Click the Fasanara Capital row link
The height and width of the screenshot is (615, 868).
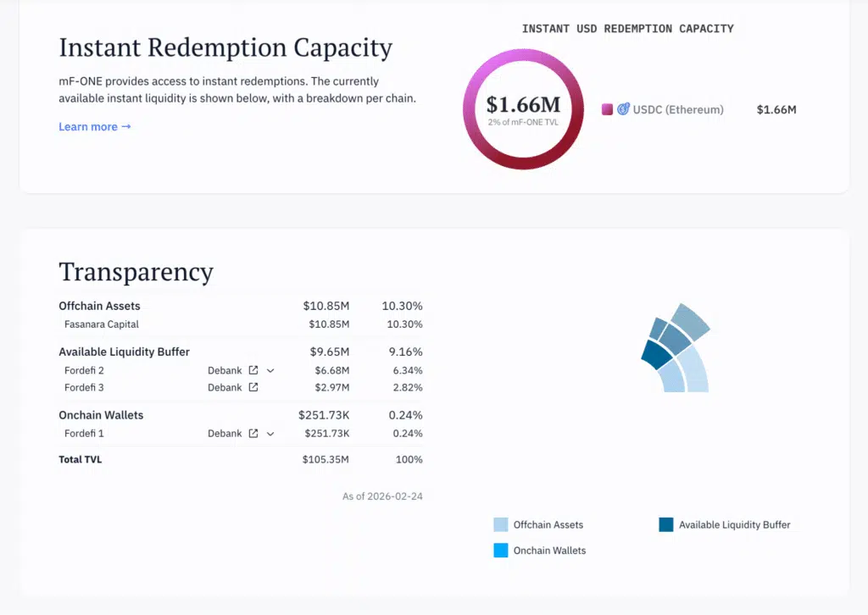pos(102,324)
